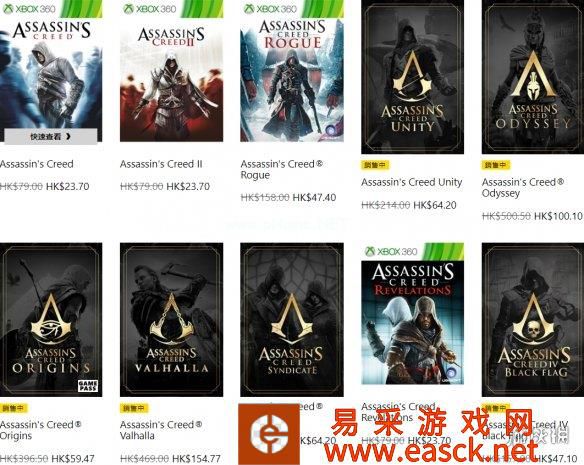Select Assassin's Creed IV Black Flag cover
This screenshot has height=465, width=584.
(x=533, y=320)
